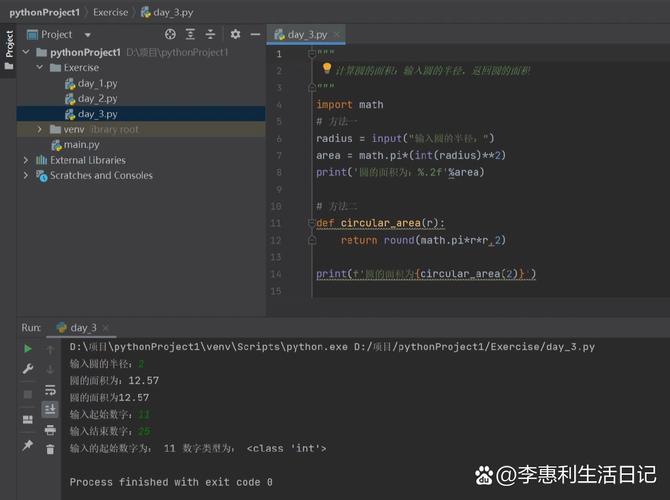
Task: Stop the running process square icon
Action: [28, 394]
